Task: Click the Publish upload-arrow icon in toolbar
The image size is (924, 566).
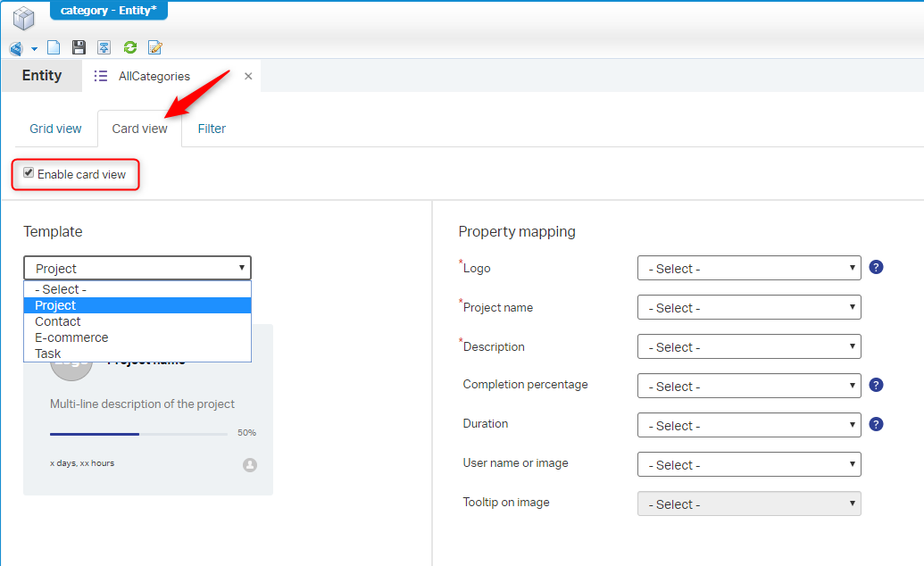Action: coord(104,48)
